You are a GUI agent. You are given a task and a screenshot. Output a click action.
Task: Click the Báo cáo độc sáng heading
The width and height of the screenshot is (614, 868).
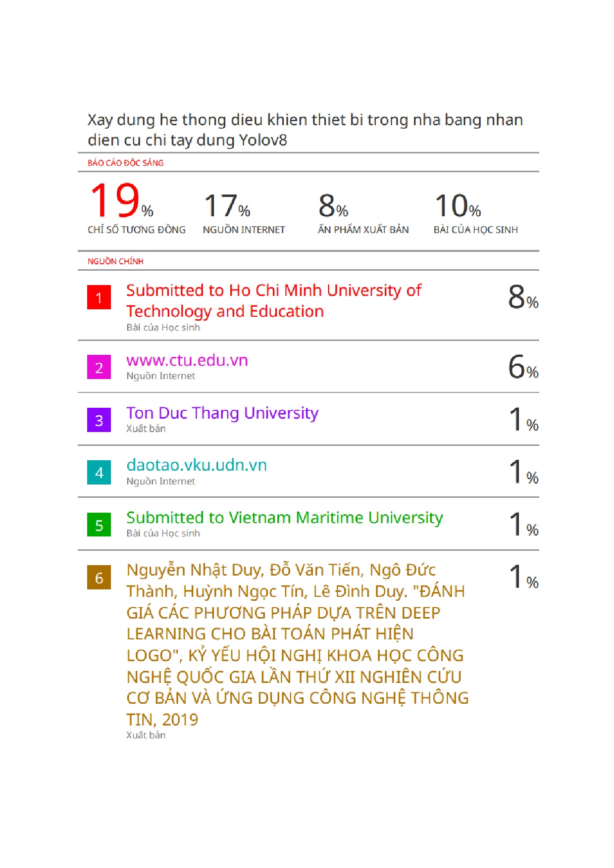click(125, 163)
